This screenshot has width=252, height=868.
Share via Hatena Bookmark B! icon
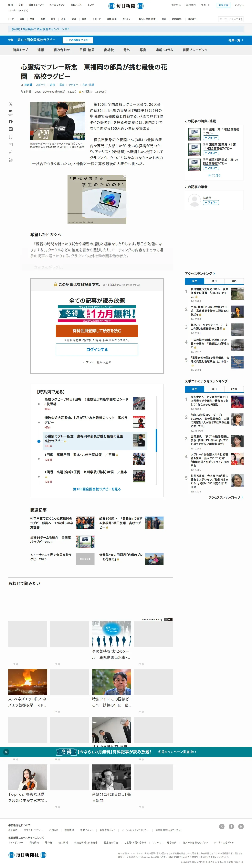[x=10, y=129]
